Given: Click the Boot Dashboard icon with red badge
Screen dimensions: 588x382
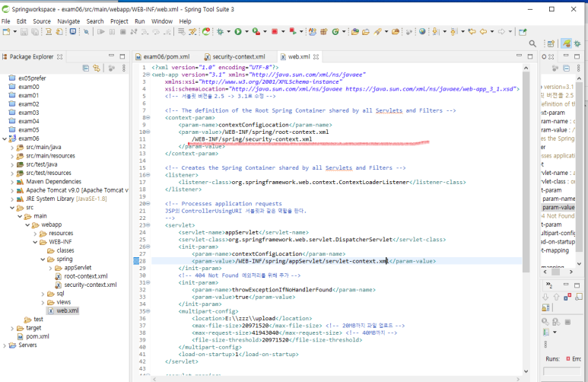Looking at the screenshot, I should pos(206,32).
